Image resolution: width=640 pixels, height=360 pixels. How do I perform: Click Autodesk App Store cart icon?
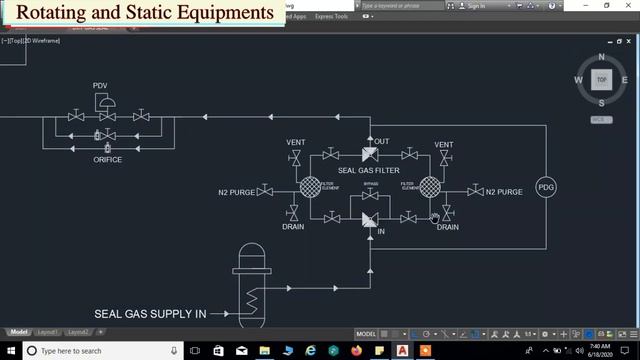coord(520,6)
